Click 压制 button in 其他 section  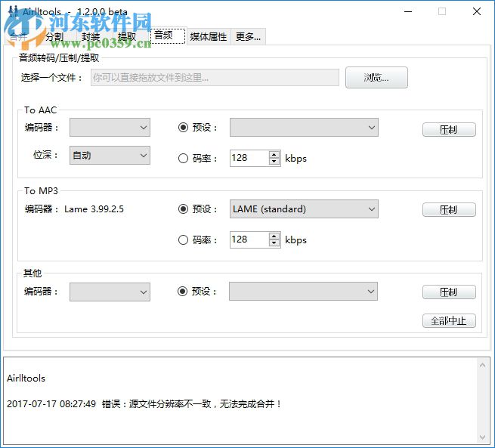tap(449, 292)
